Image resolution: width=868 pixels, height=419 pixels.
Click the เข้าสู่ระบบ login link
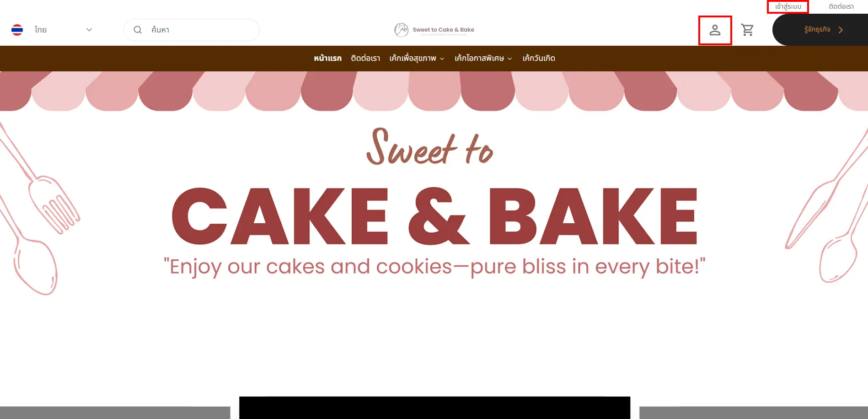(x=788, y=6)
